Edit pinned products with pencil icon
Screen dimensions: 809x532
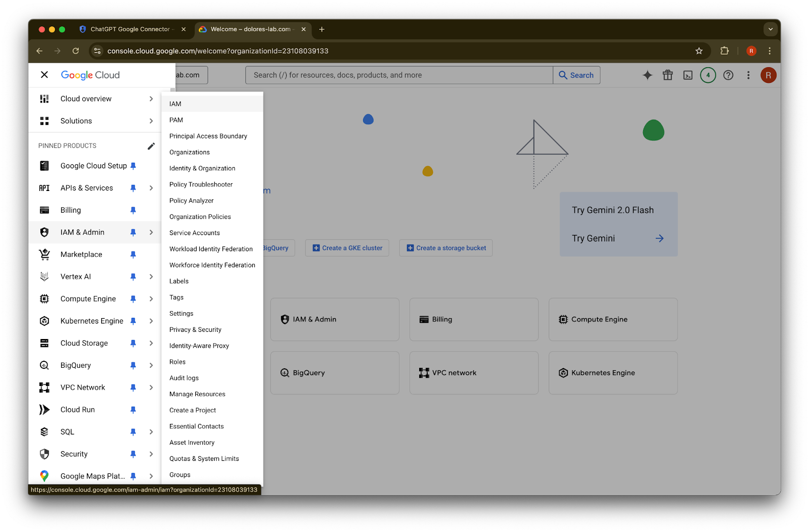[x=151, y=146]
